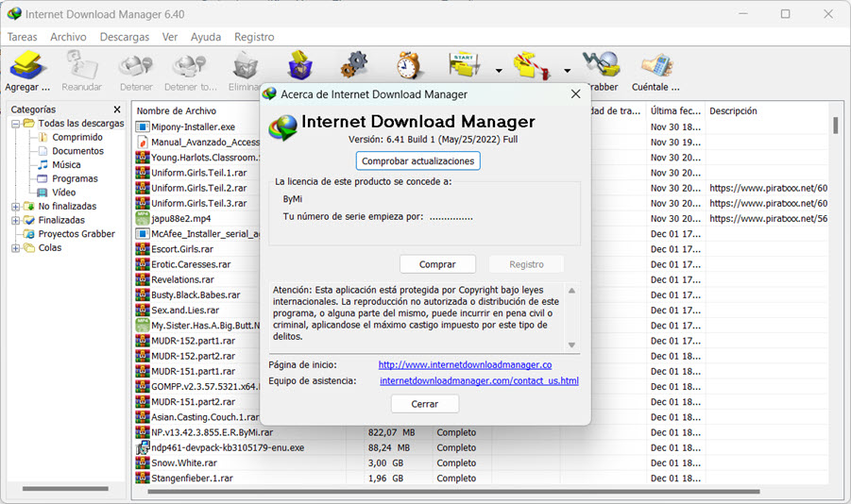
Task: Open the Start queue dropdown arrow
Action: coord(499,71)
